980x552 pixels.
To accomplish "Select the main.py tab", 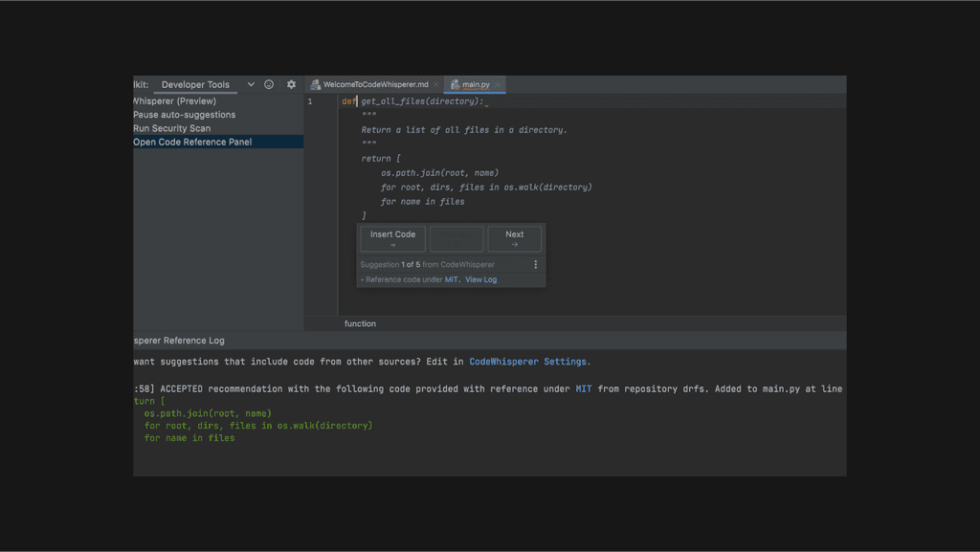I will click(x=476, y=85).
